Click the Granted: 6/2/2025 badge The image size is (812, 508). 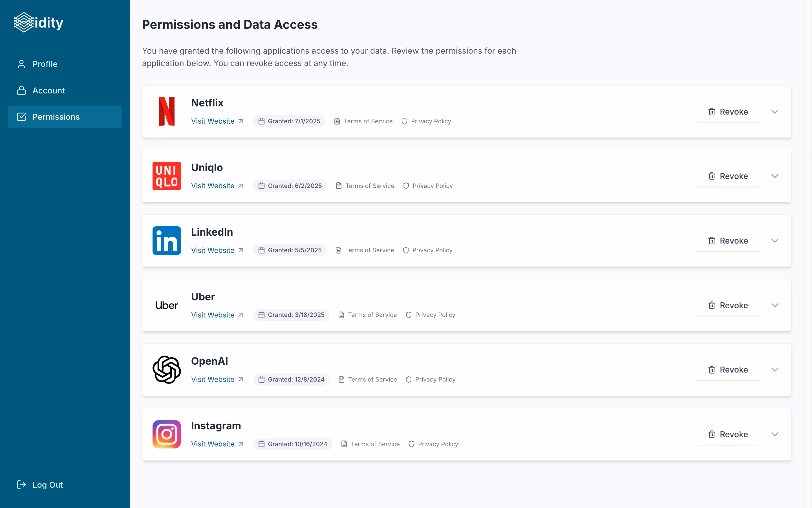tap(290, 186)
